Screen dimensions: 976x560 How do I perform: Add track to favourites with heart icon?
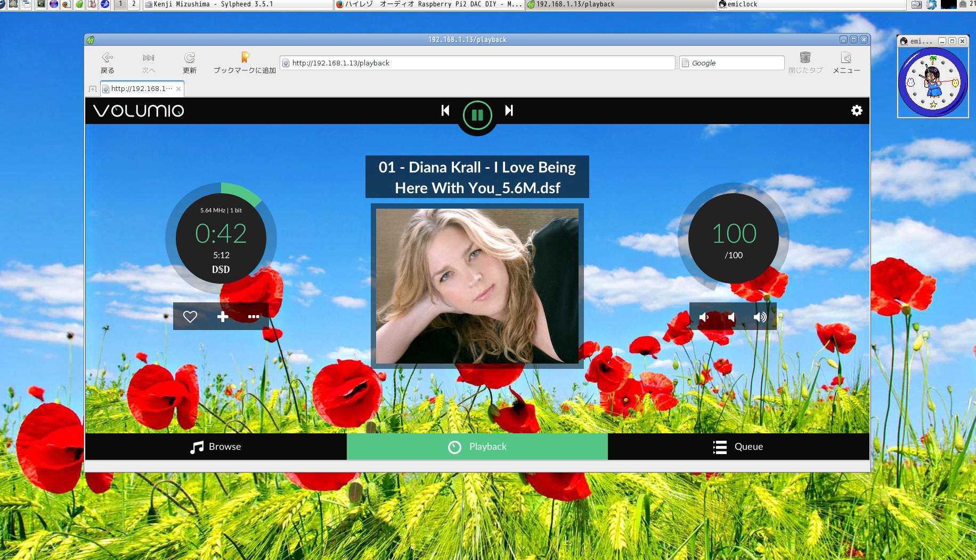coord(190,317)
